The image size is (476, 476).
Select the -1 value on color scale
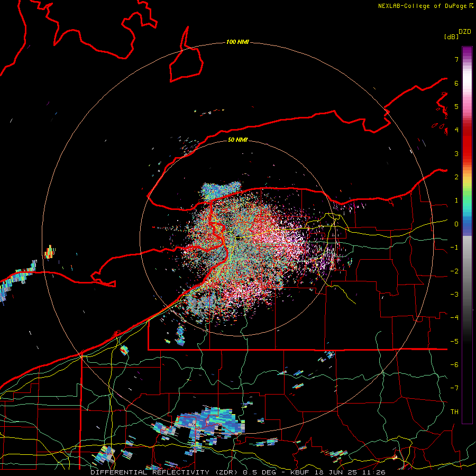coord(454,248)
